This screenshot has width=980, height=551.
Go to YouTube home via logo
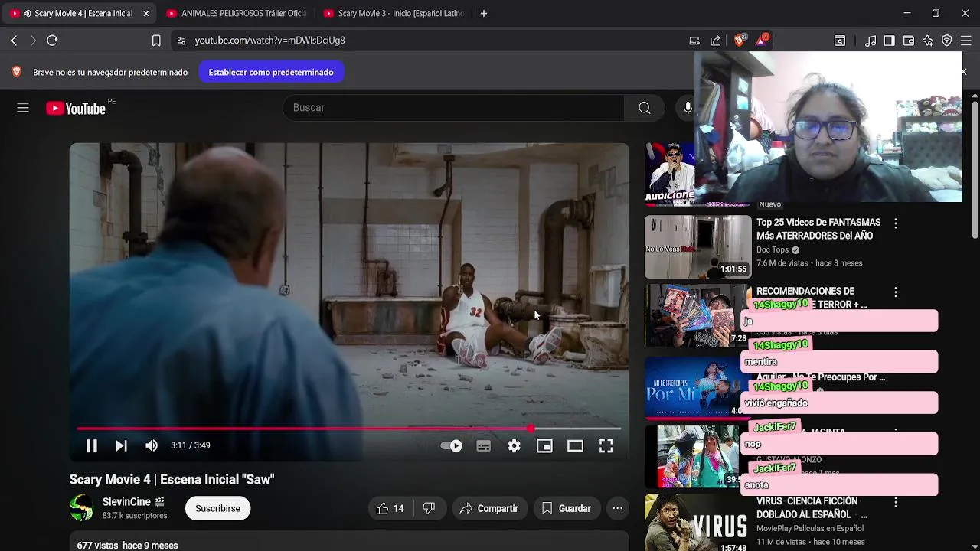(x=76, y=108)
